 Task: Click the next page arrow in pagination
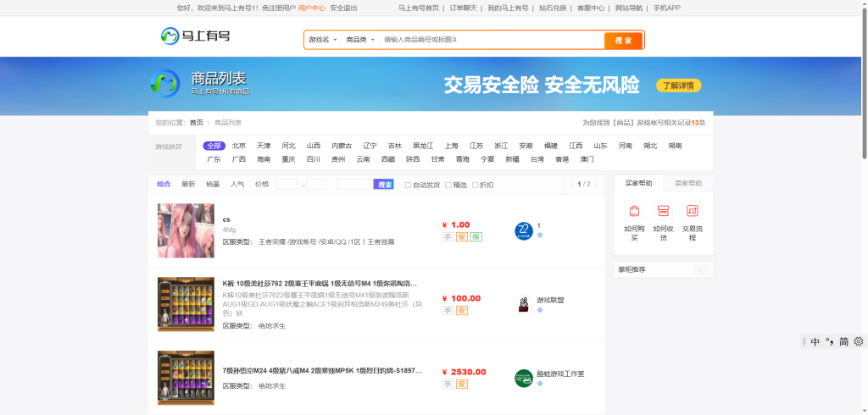pos(596,184)
